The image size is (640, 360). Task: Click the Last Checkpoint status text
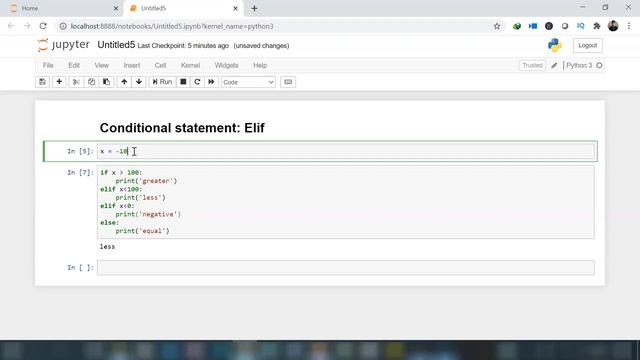pos(183,46)
